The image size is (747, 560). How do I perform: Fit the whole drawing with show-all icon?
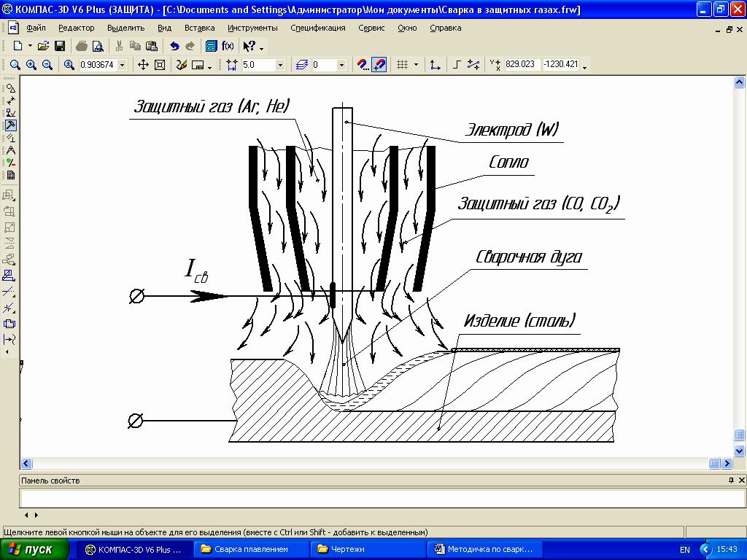[160, 64]
